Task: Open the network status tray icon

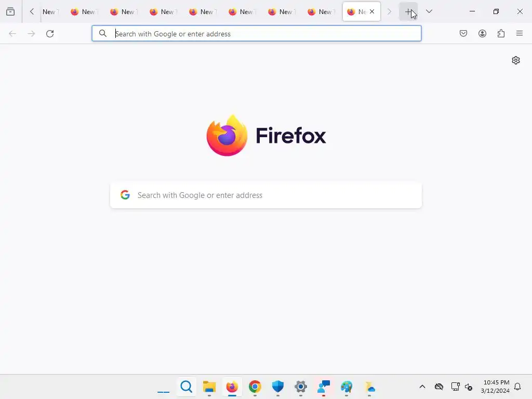Action: pos(455,387)
